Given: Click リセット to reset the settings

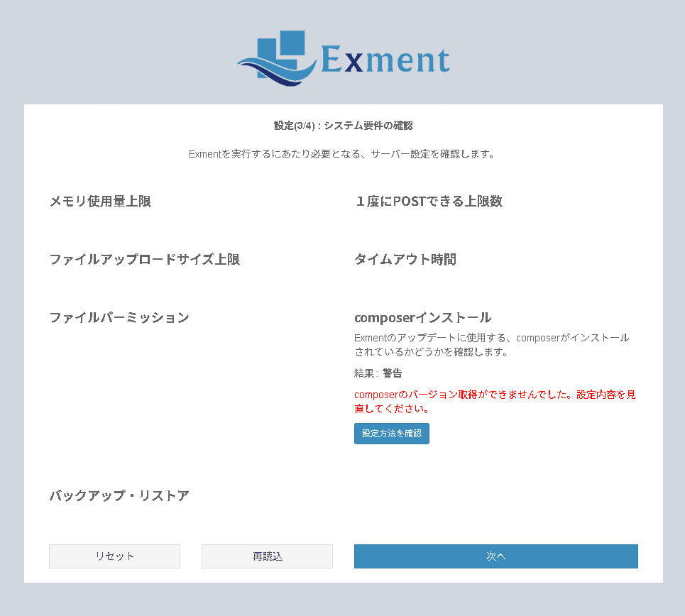Looking at the screenshot, I should coord(114,556).
